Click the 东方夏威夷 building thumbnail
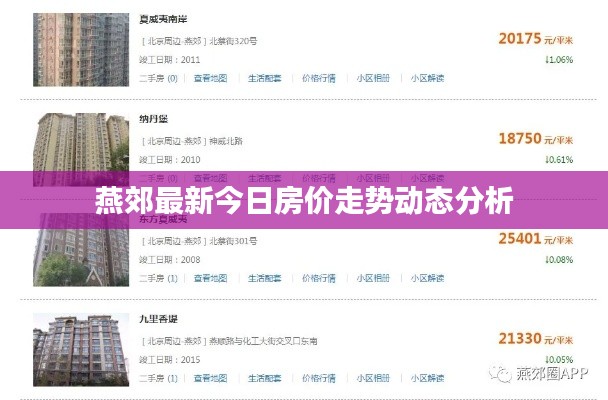The width and height of the screenshot is (608, 400). click(x=81, y=257)
